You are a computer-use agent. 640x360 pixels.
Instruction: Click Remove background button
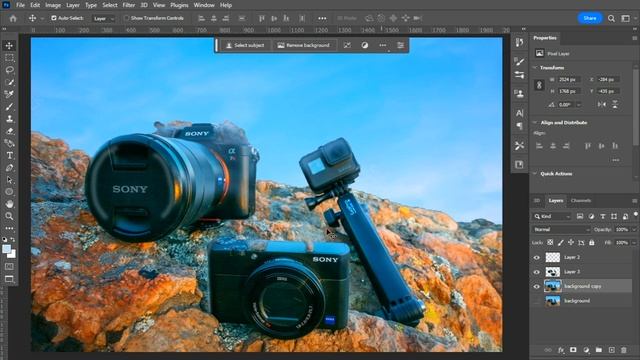pos(303,45)
